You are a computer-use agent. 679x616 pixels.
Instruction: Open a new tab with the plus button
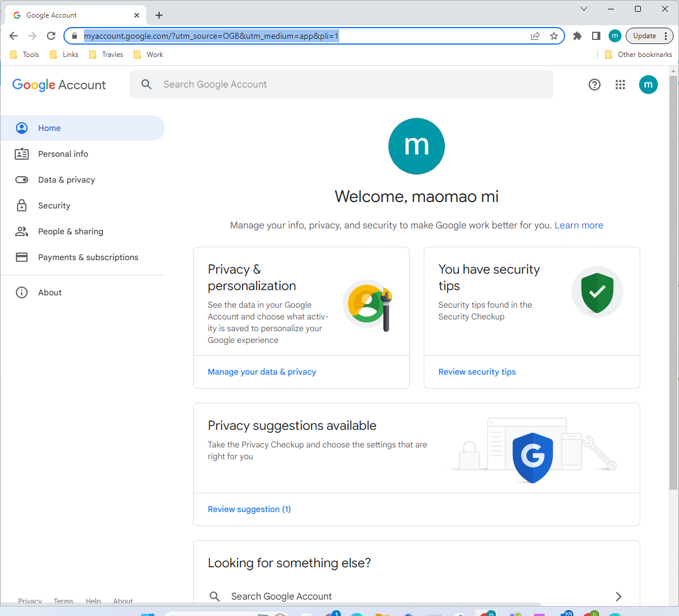click(159, 15)
